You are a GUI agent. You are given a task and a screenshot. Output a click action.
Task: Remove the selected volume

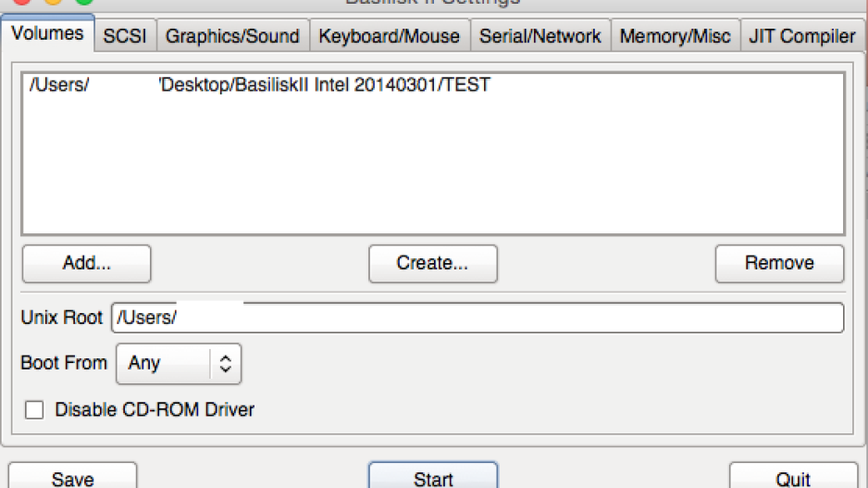tap(779, 264)
